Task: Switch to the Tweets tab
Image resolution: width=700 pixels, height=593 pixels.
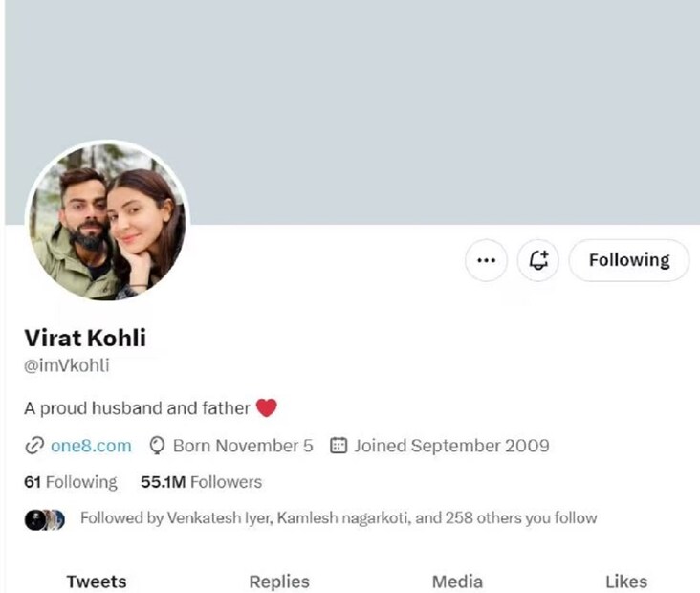Action: pos(96,581)
